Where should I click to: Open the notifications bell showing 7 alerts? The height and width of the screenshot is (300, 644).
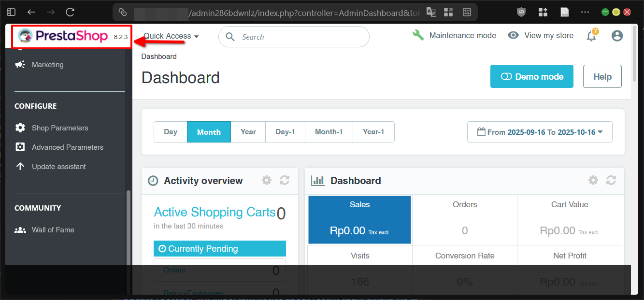[x=591, y=35]
